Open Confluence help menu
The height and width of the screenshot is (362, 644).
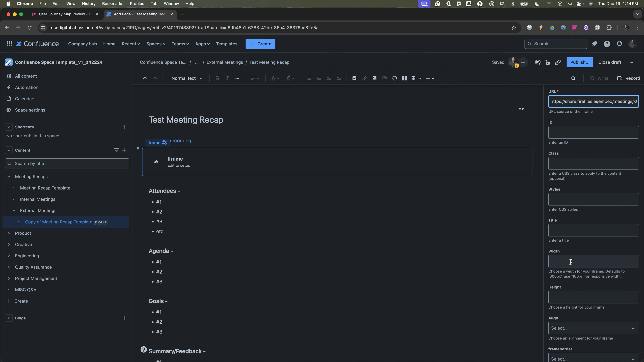coord(607,44)
